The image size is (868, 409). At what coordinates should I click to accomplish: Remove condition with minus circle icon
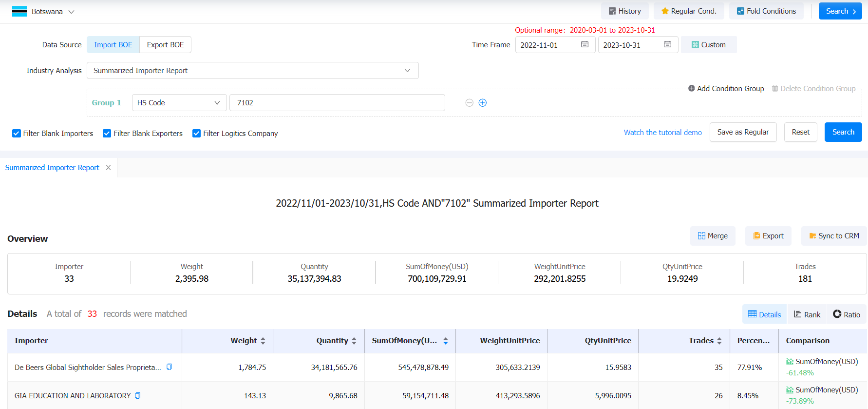(x=469, y=103)
